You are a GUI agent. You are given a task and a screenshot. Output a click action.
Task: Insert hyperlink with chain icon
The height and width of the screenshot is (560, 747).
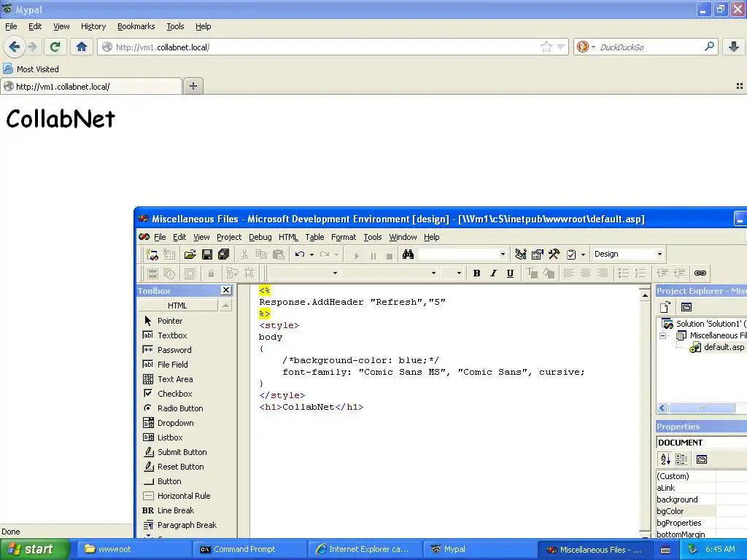pyautogui.click(x=700, y=273)
